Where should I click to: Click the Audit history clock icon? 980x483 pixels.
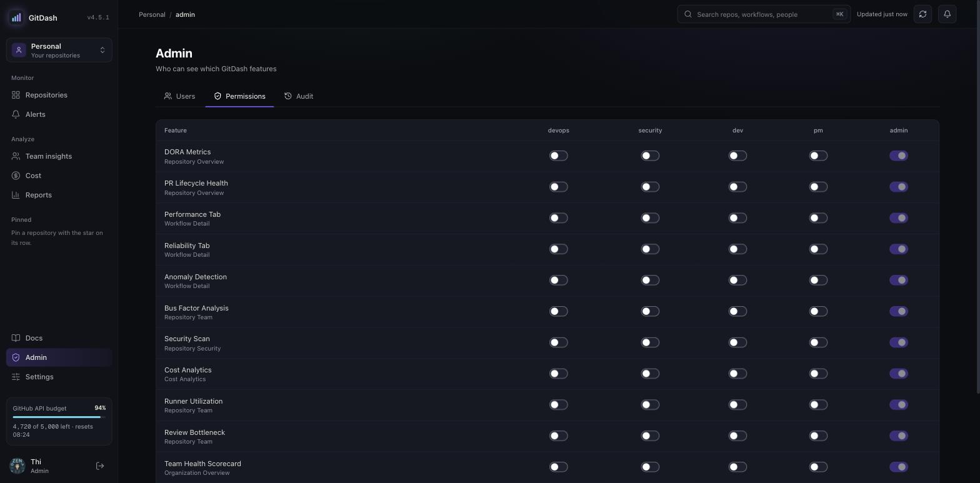point(288,96)
